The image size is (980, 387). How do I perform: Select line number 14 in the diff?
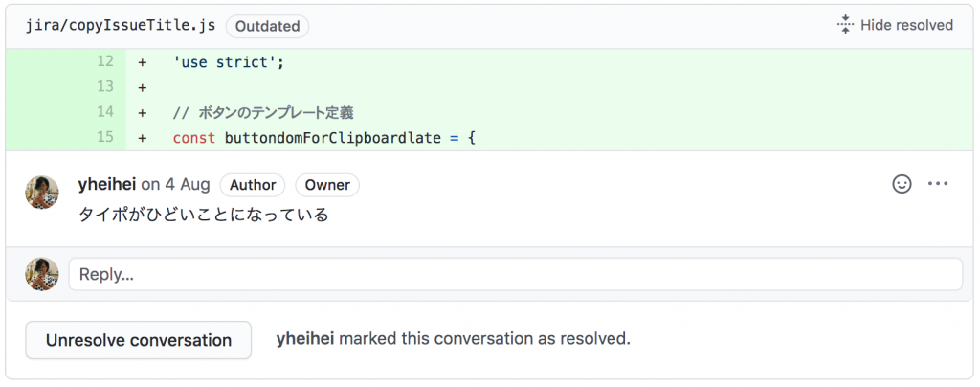(105, 112)
